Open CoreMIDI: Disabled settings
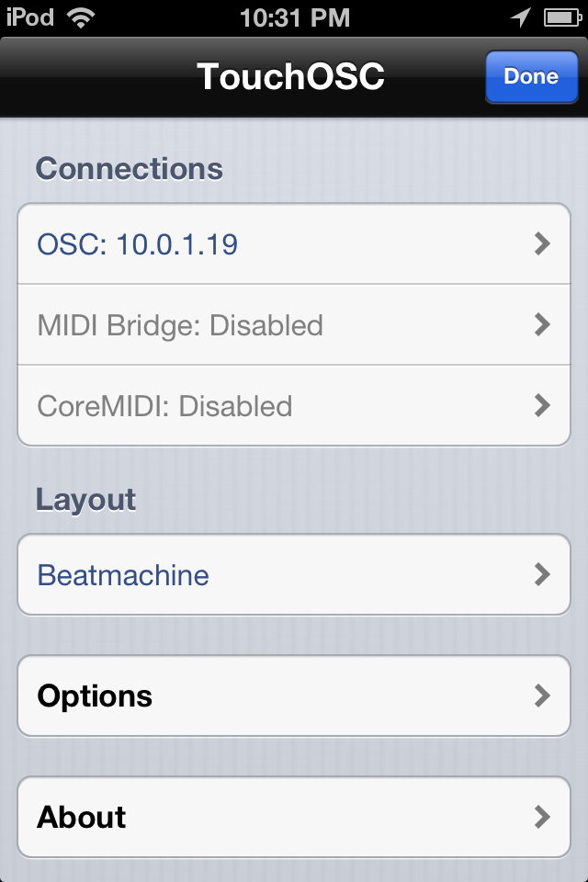The image size is (588, 882). coord(165,406)
